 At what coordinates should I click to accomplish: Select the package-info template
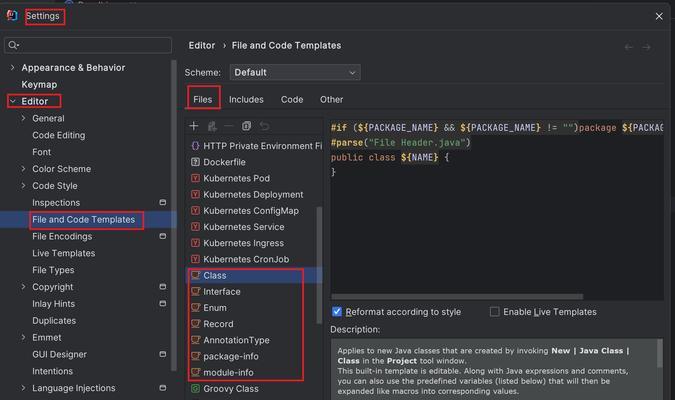[x=231, y=356]
